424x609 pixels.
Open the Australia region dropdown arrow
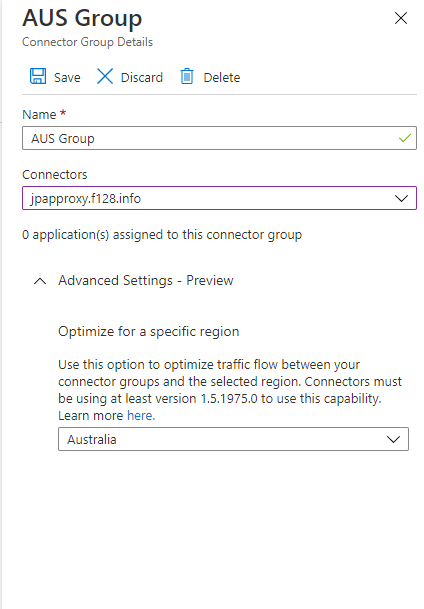[393, 439]
